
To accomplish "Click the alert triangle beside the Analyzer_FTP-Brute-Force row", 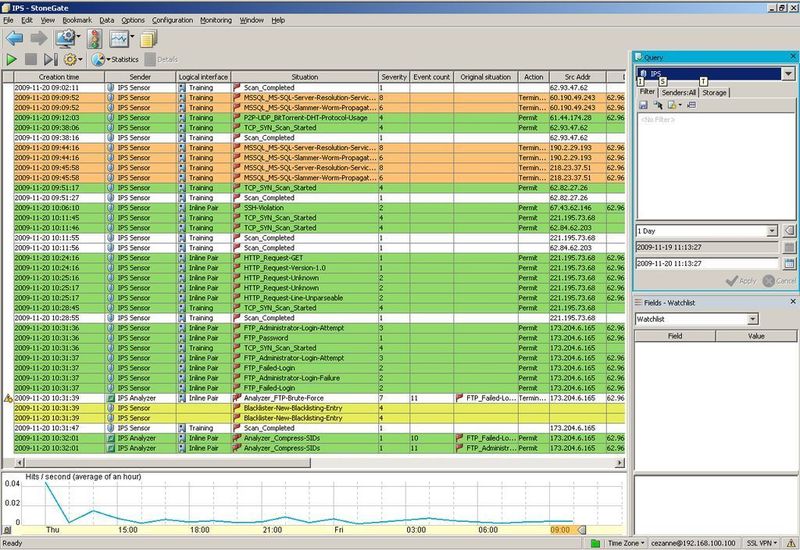I will pos(8,398).
